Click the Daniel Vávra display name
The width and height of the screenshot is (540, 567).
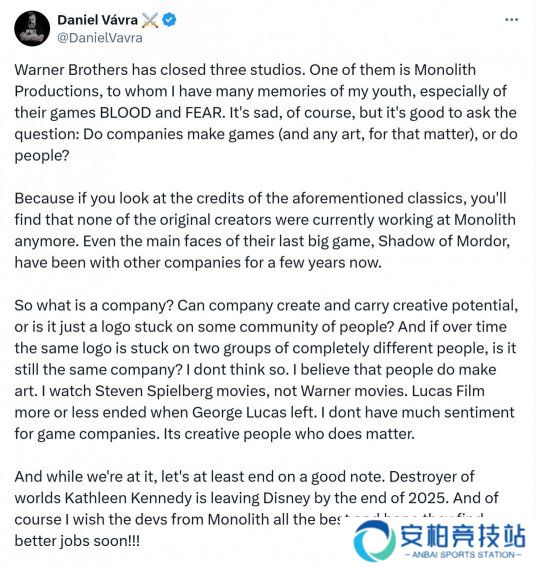click(x=98, y=20)
